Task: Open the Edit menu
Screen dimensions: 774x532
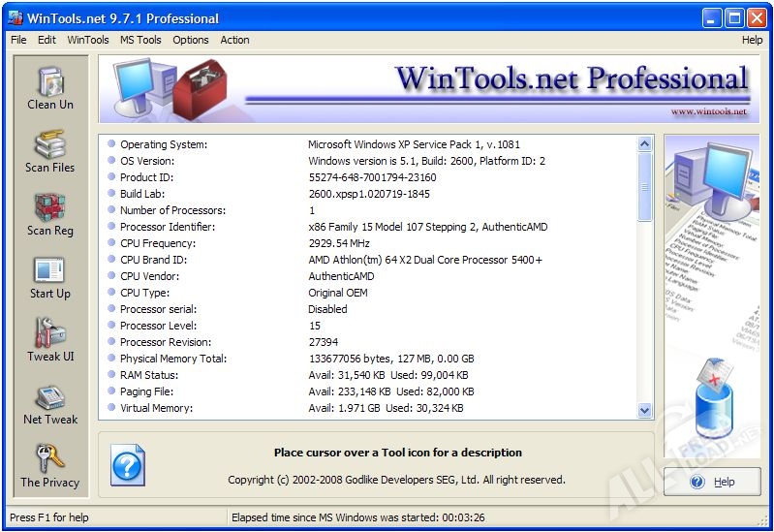Action: click(x=46, y=40)
